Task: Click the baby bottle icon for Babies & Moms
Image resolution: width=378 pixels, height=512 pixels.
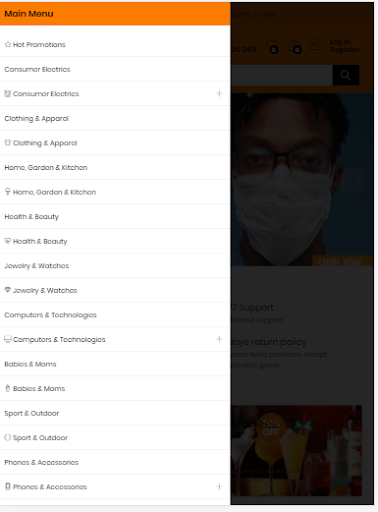Action: 8,388
